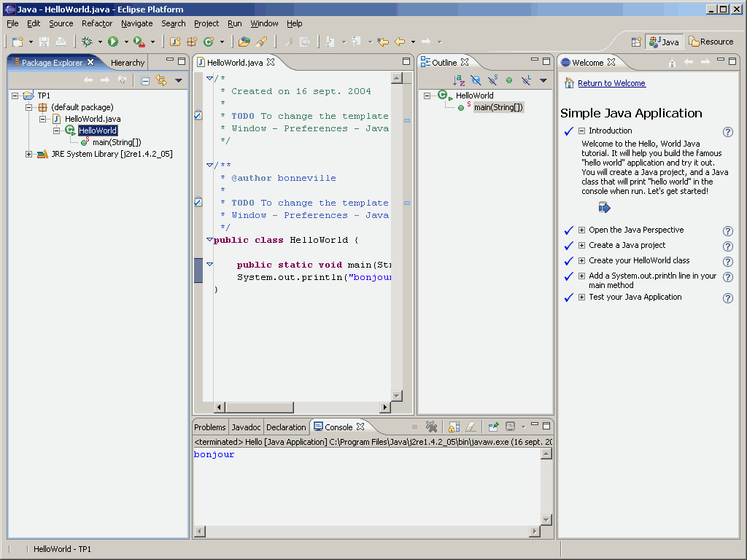
Task: Click first TODO task marker in editor margin
Action: (x=198, y=114)
